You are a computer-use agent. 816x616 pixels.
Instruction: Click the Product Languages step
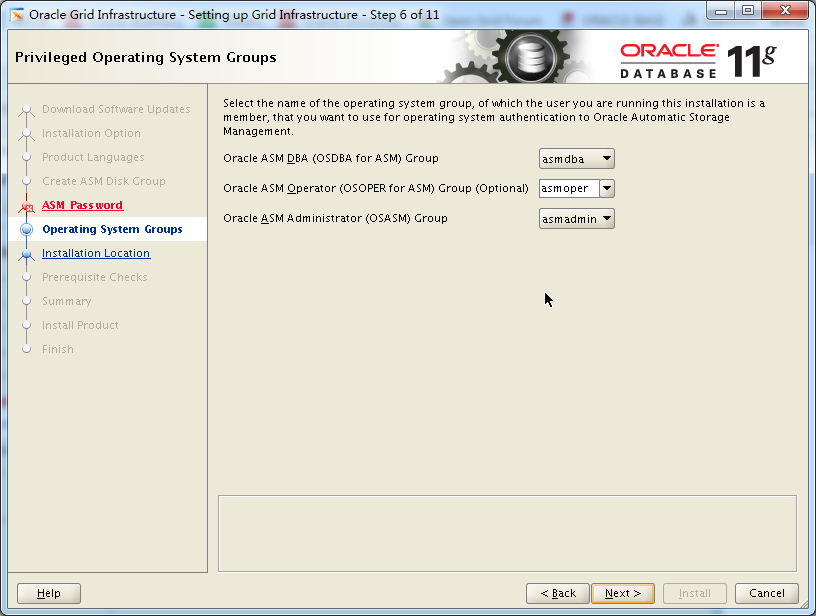[93, 157]
